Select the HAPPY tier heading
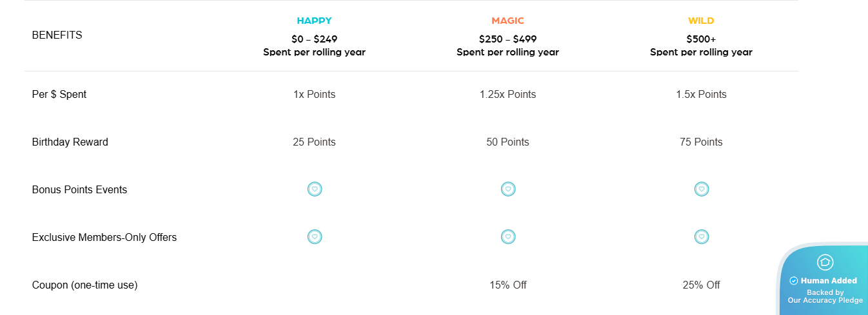 pos(315,21)
